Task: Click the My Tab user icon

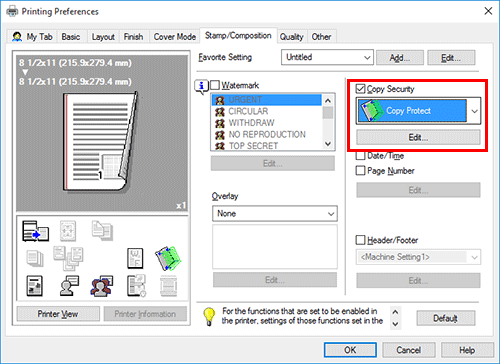Action: tap(17, 36)
